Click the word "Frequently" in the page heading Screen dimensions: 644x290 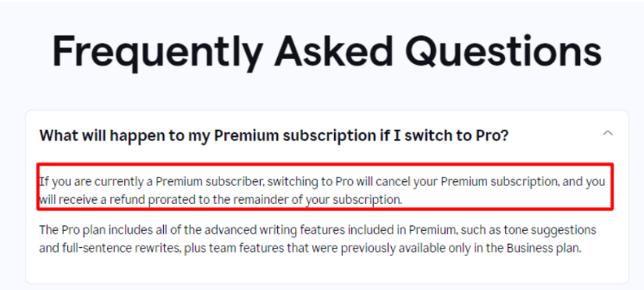[x=158, y=52]
